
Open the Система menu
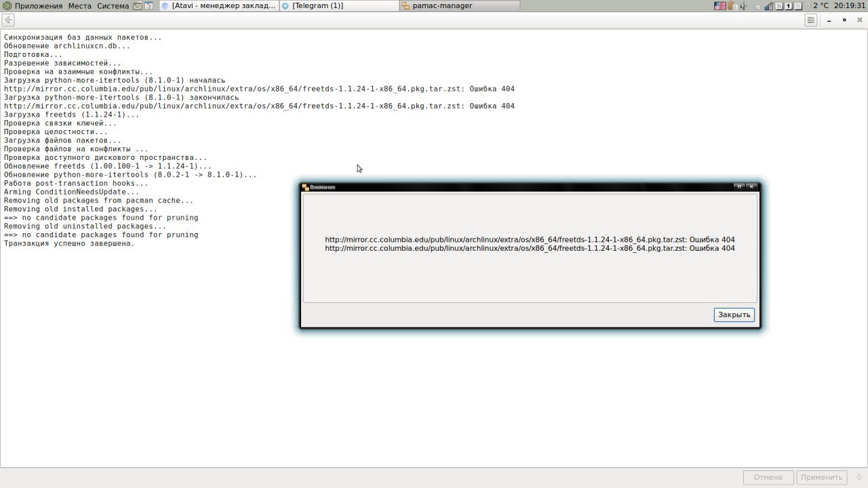[x=113, y=5]
